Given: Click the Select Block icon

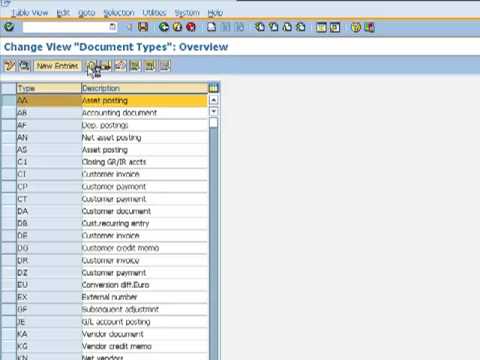Looking at the screenshot, I should 150,66.
